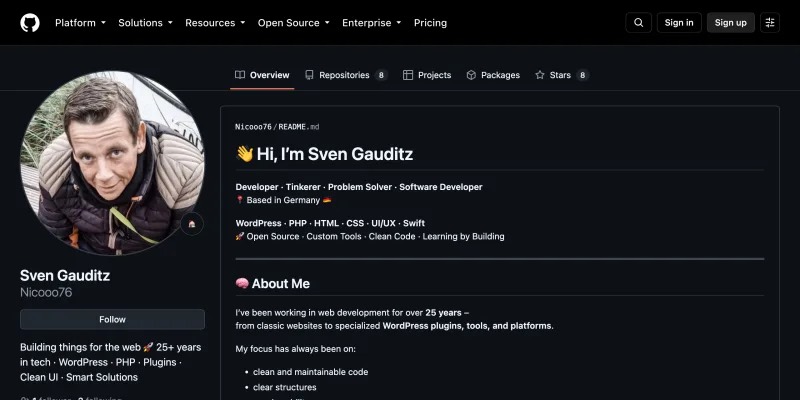Click the 'Developer · Tinkerer · Problem Solver' line
Image resolution: width=800 pixels, height=400 pixels.
click(359, 187)
